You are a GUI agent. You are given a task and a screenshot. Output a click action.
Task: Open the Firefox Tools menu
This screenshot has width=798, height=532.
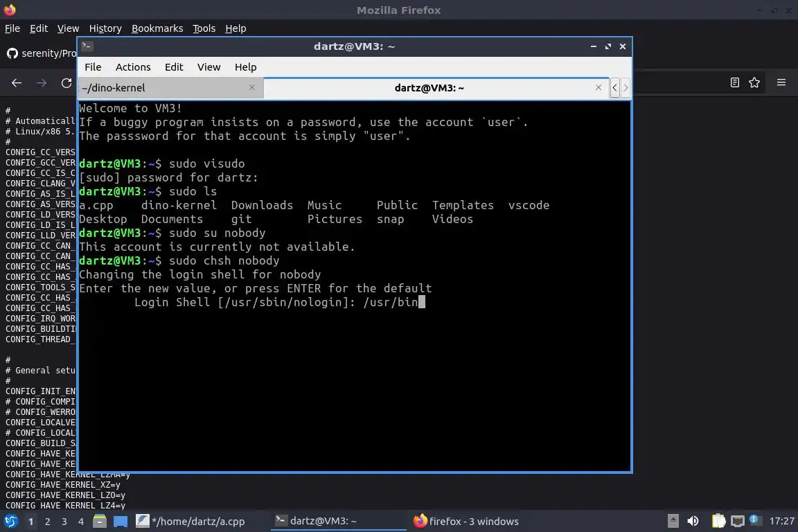coord(204,28)
